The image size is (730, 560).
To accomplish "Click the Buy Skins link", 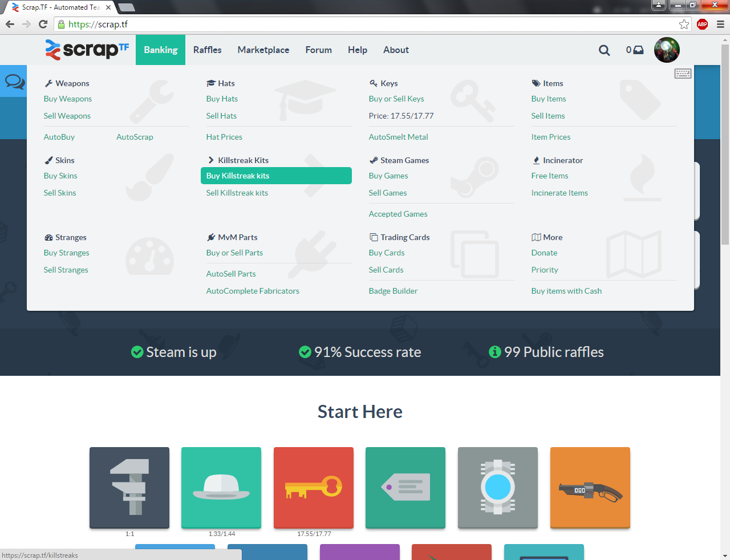I will (x=60, y=176).
